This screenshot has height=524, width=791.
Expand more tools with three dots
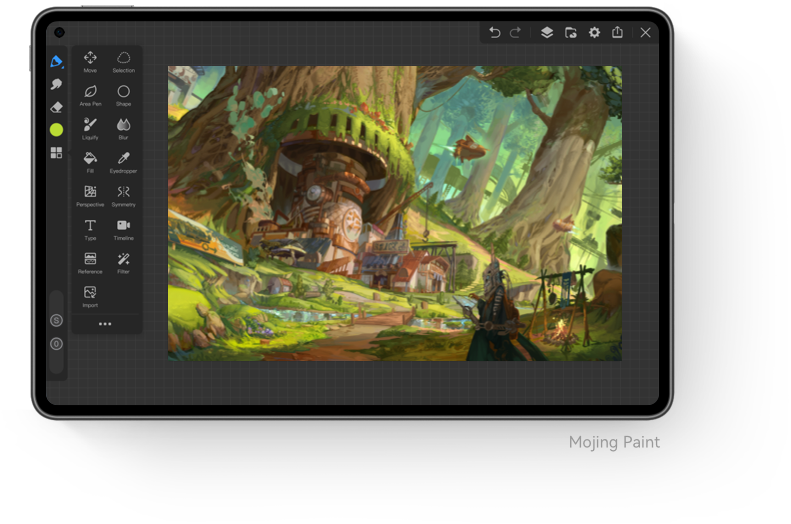click(105, 324)
